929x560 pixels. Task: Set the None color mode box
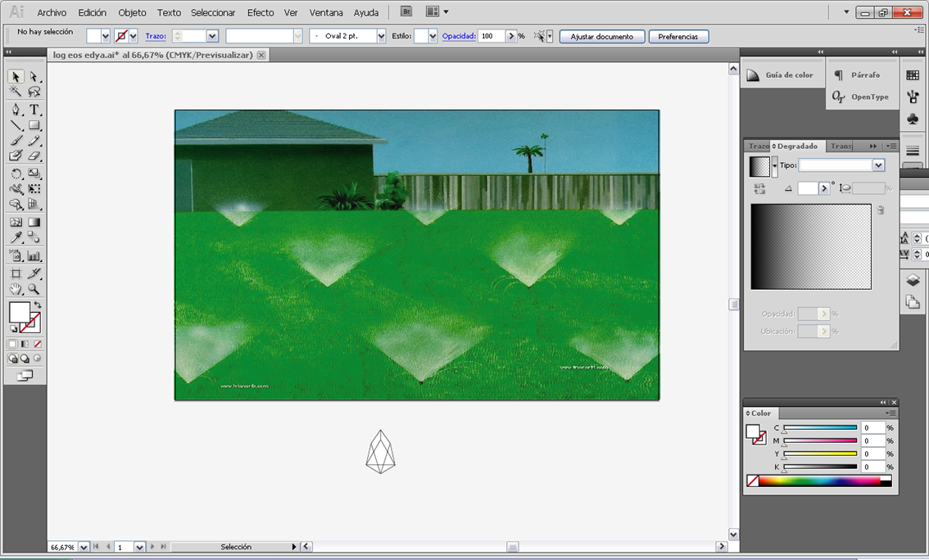tap(38, 344)
